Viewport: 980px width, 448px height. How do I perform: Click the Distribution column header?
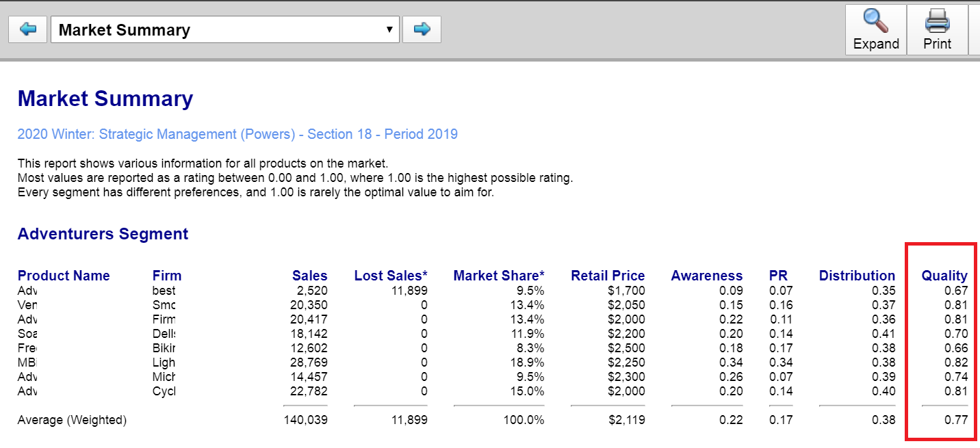(x=857, y=275)
